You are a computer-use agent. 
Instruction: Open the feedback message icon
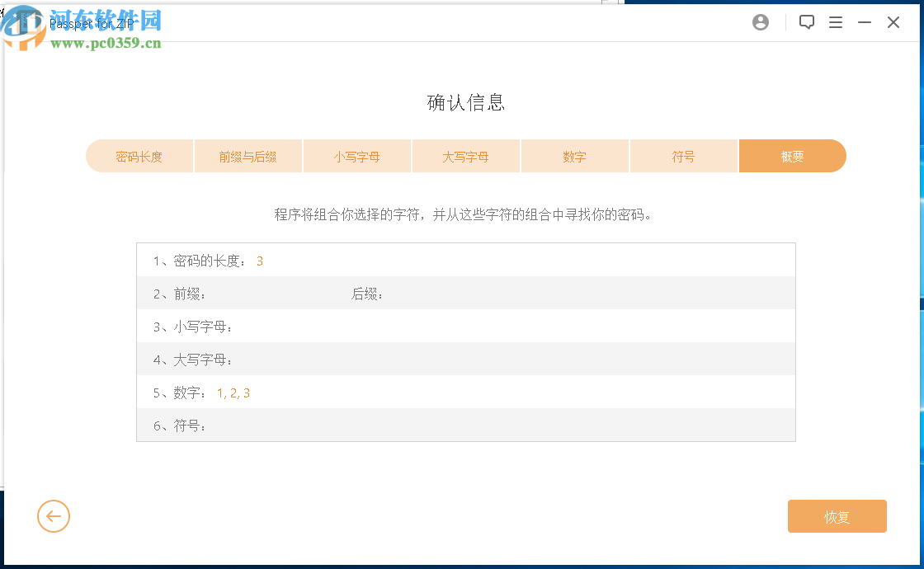tap(806, 22)
